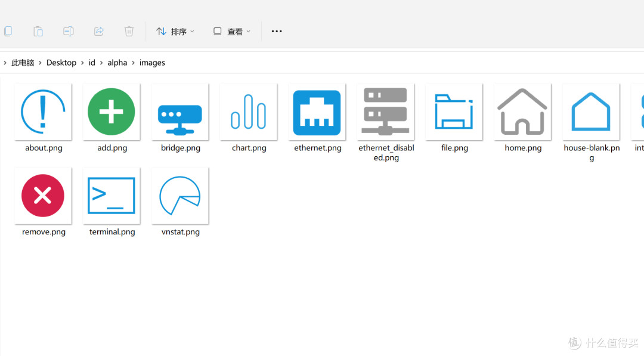The height and width of the screenshot is (356, 644).
Task: Select the ethernet_disabled.png gray file
Action: (386, 112)
